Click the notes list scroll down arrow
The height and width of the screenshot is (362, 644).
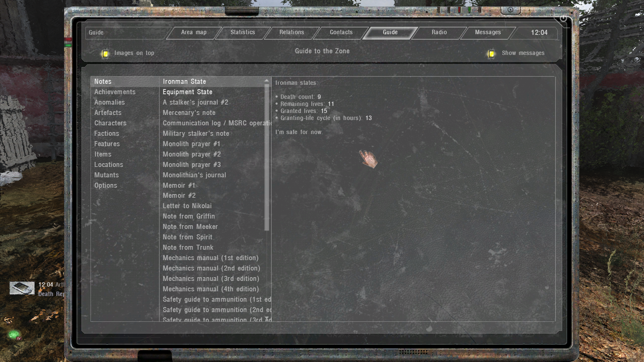[267, 318]
